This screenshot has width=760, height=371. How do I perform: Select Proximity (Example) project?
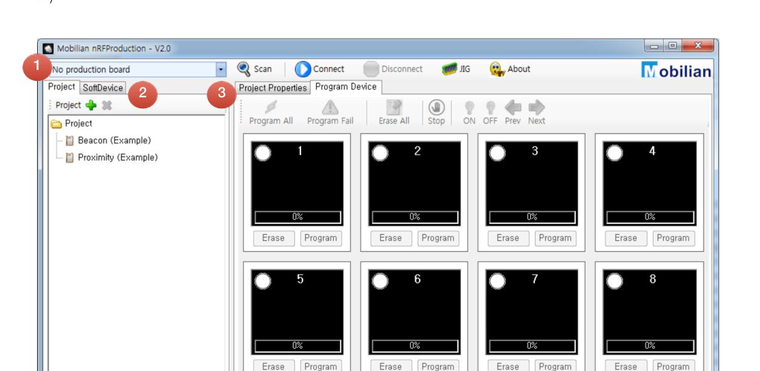click(118, 157)
